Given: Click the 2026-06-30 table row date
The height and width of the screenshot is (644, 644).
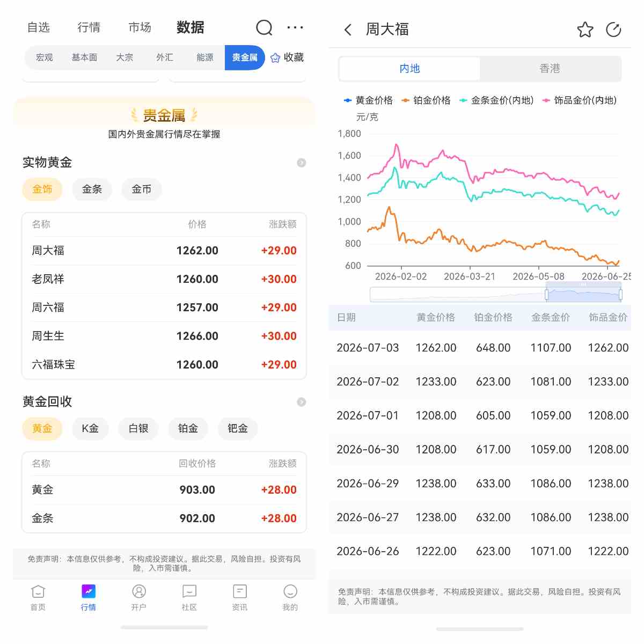Looking at the screenshot, I should [368, 450].
